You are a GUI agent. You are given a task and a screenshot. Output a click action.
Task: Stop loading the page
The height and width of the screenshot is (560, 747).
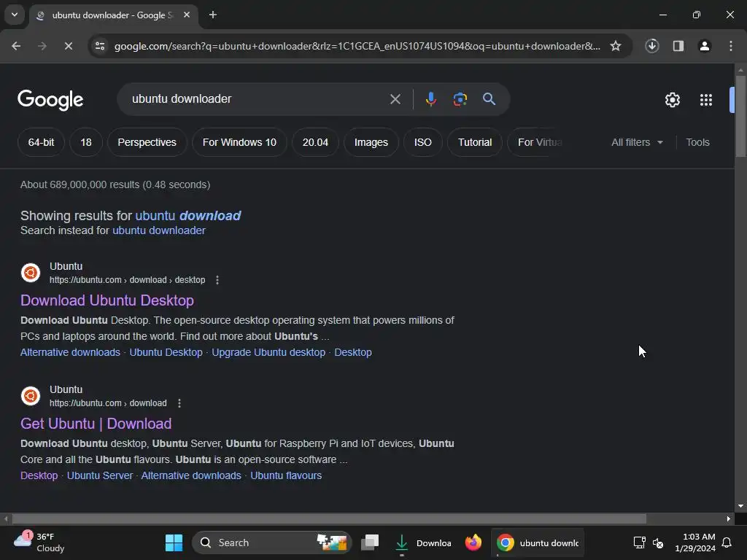(68, 46)
